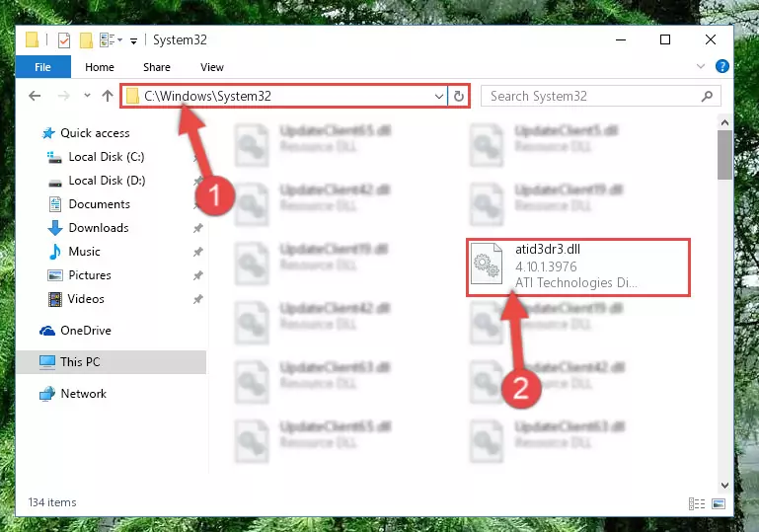Screen dimensions: 759x532
Task: Maximize the System32 window
Action: point(665,39)
